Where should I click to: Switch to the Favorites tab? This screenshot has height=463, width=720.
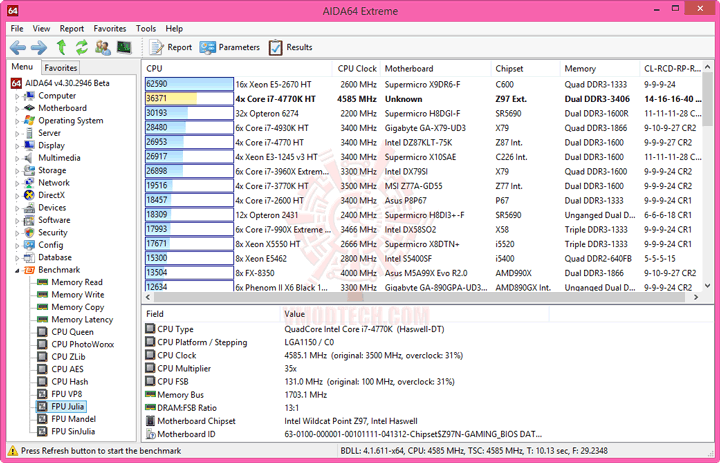tap(61, 68)
